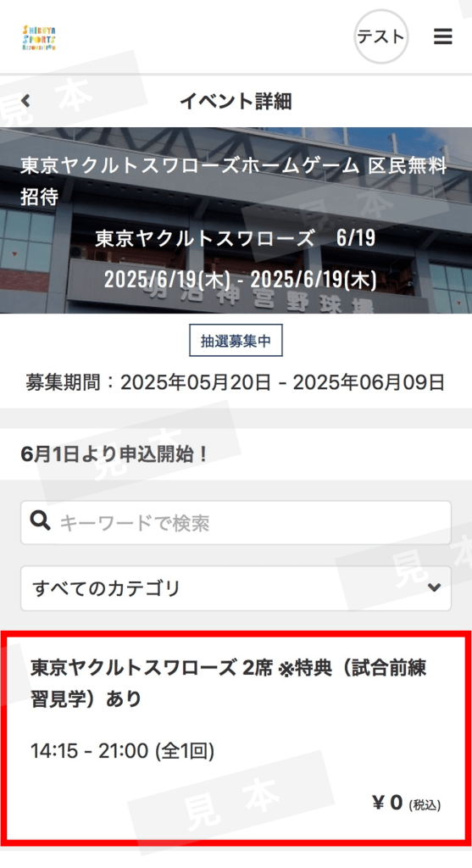Click the magnifying glass search icon
The height and width of the screenshot is (868, 472).
coord(41,521)
